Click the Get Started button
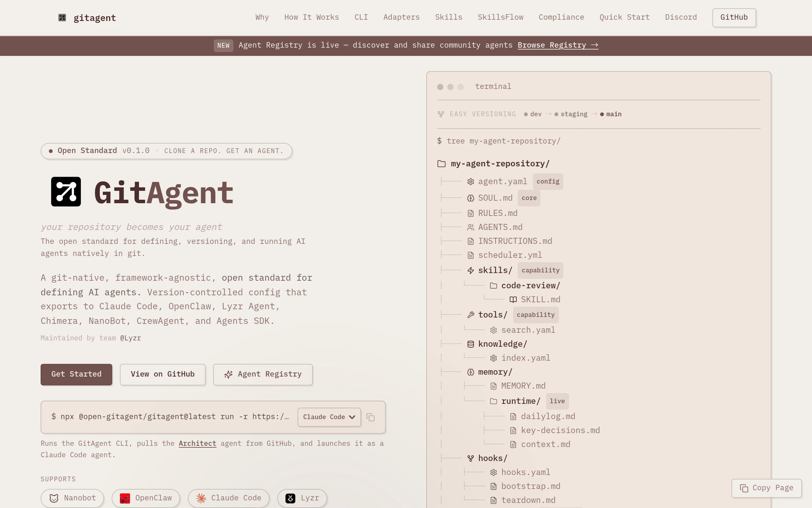This screenshot has height=508, width=812. pyautogui.click(x=76, y=374)
